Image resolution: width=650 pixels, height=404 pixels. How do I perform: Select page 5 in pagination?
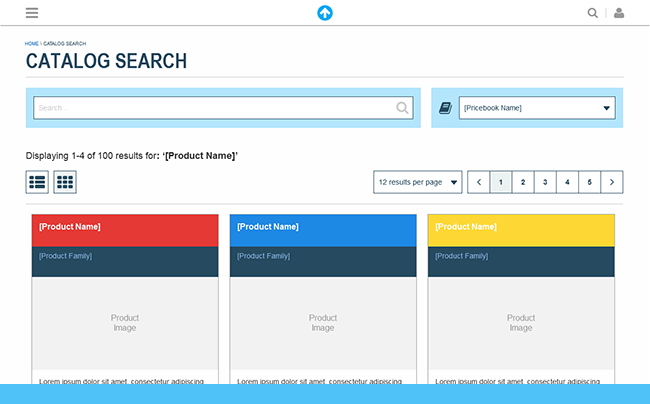click(x=589, y=182)
